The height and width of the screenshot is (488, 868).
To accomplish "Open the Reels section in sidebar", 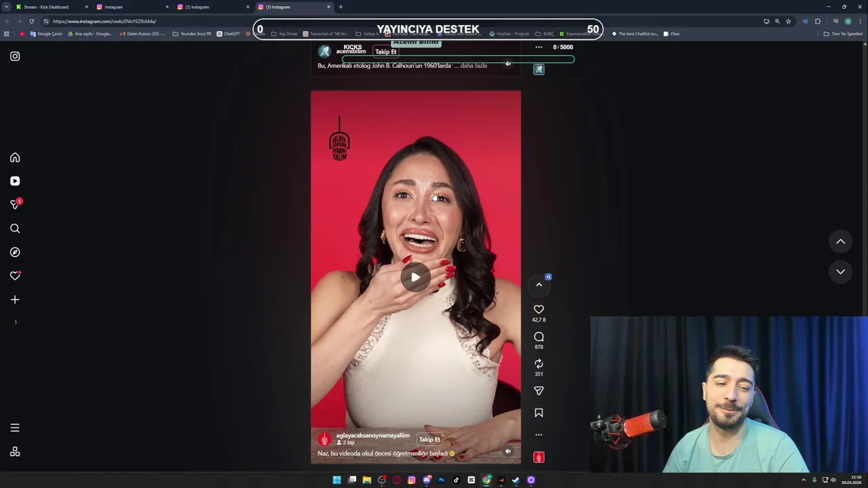I will tap(15, 181).
